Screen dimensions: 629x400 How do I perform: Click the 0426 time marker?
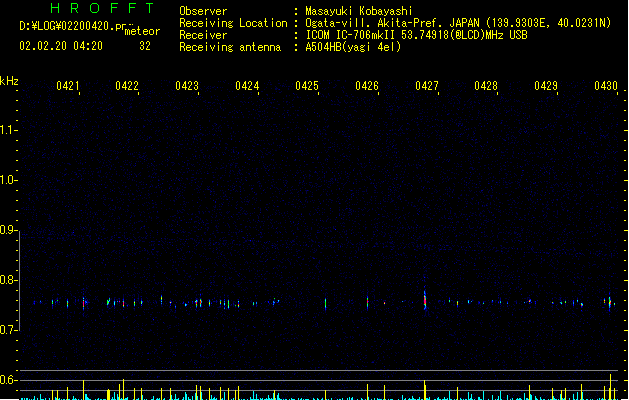tap(367, 86)
